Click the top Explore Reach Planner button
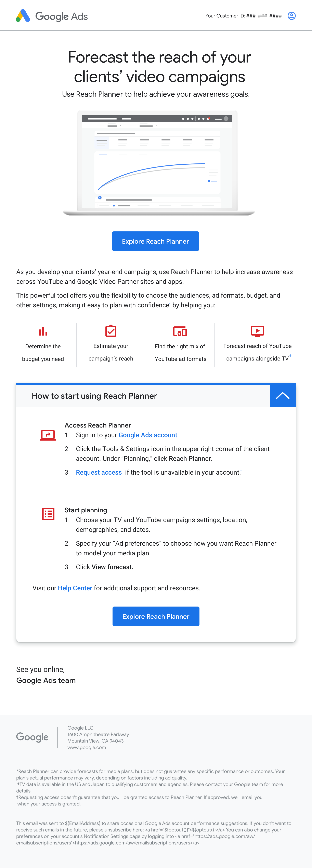The width and height of the screenshot is (312, 868). point(156,241)
